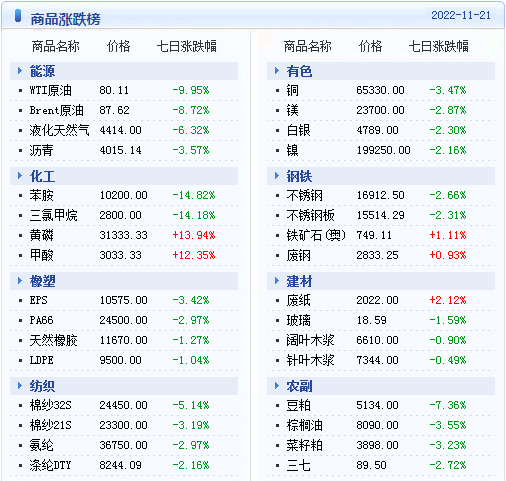Select the 甲酸 commodity name
Screen dimensions: 506x481
(41, 255)
